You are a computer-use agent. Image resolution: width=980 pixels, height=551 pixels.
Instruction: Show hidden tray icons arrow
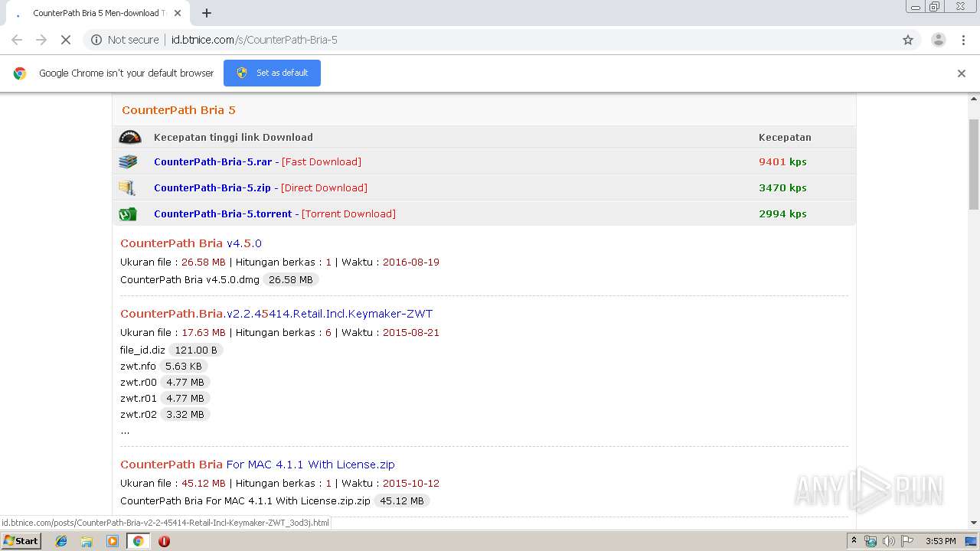854,541
